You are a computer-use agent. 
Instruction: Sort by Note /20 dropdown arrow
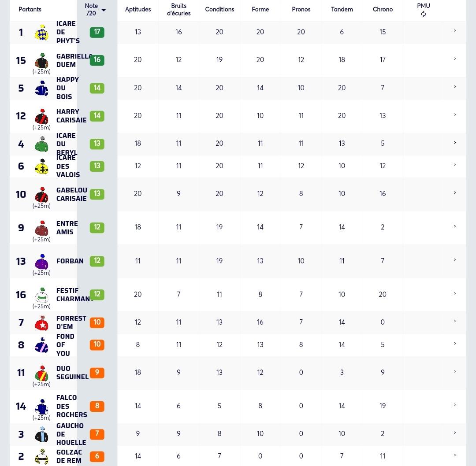(104, 10)
